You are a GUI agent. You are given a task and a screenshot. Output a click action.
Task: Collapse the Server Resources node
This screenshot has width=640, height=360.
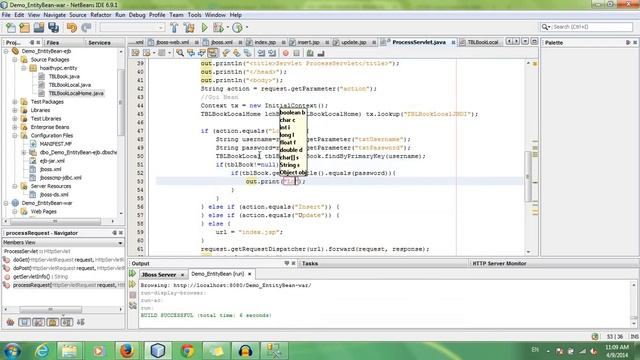(x=15, y=186)
